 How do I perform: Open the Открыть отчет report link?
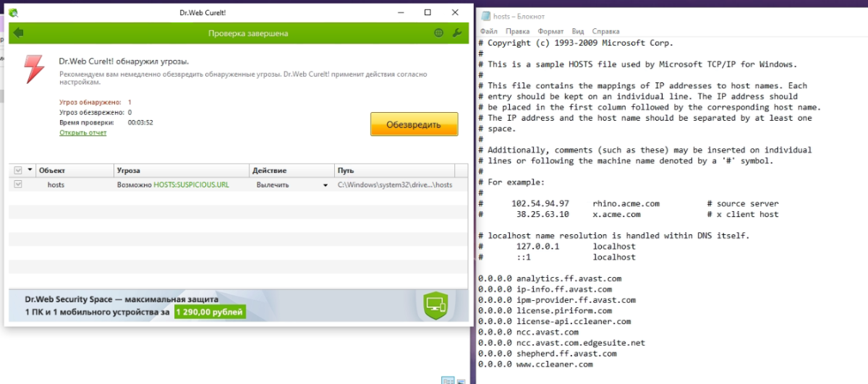coord(82,133)
